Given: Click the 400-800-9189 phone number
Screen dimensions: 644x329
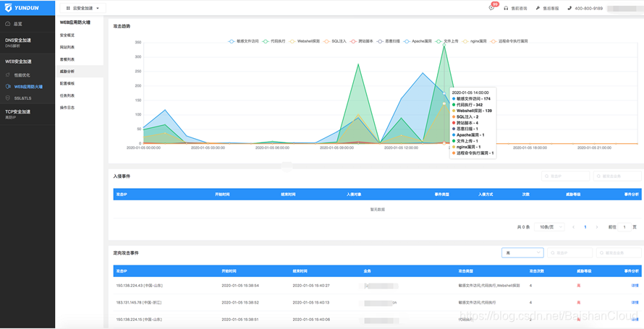Looking at the screenshot, I should tap(588, 8).
